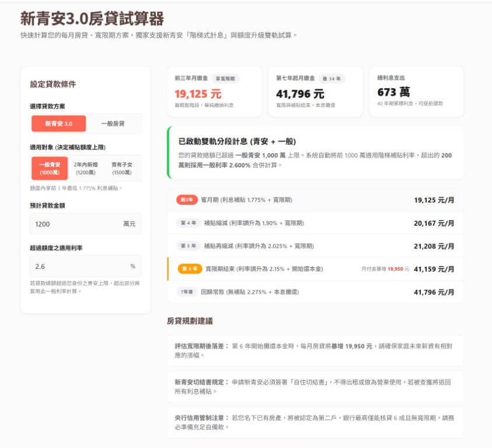Image resolution: width=492 pixels, height=448 pixels.
Task: Click the 21,208 元/月 amount
Action: point(434,246)
